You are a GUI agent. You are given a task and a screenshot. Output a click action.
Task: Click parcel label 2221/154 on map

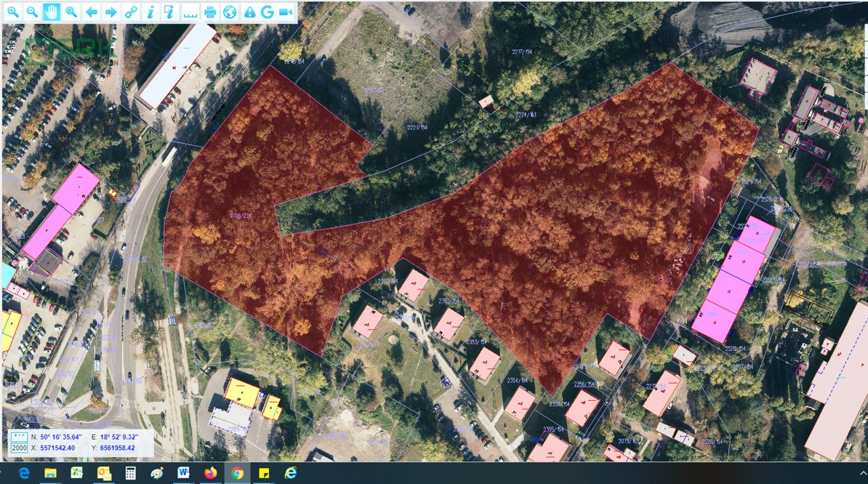click(418, 127)
